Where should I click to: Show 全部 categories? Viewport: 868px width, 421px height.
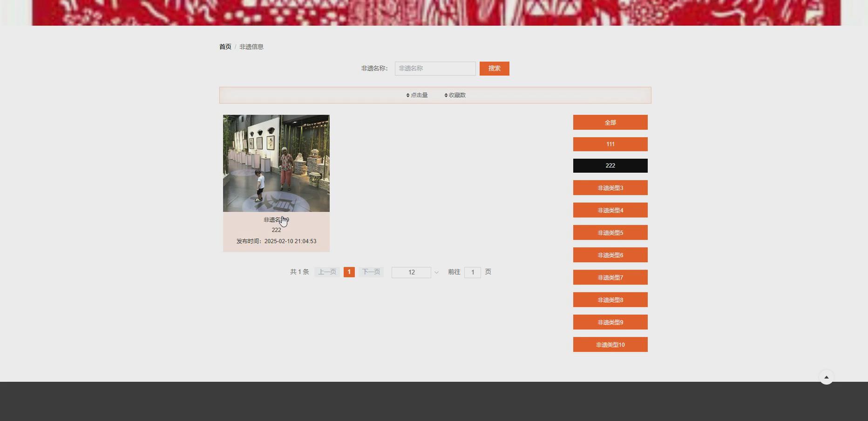610,122
